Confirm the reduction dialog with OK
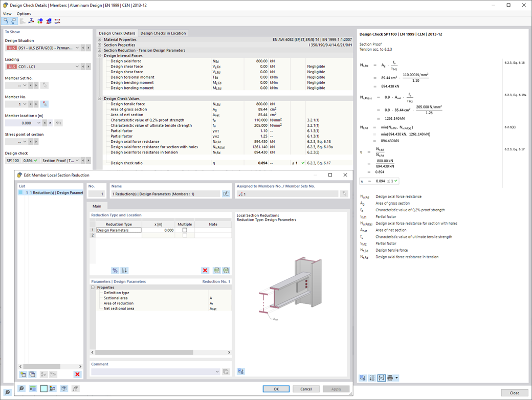 [276, 389]
